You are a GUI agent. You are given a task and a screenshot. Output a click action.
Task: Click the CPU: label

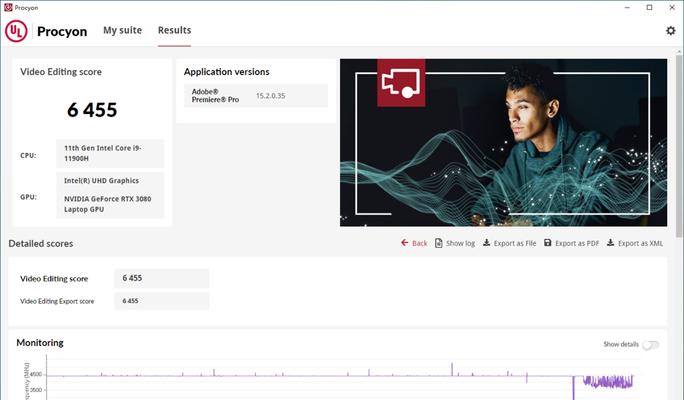pos(28,156)
